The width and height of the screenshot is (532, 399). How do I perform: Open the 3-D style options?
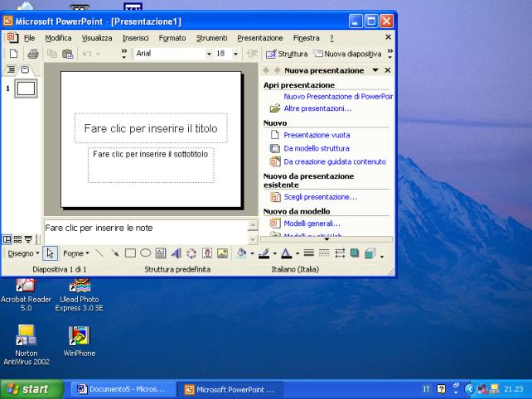pyautogui.click(x=370, y=253)
